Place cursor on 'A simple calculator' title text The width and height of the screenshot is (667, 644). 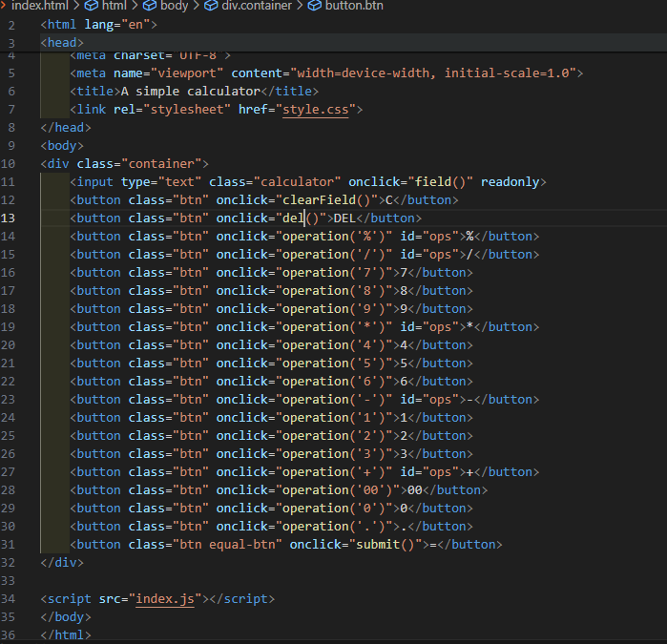tap(191, 91)
